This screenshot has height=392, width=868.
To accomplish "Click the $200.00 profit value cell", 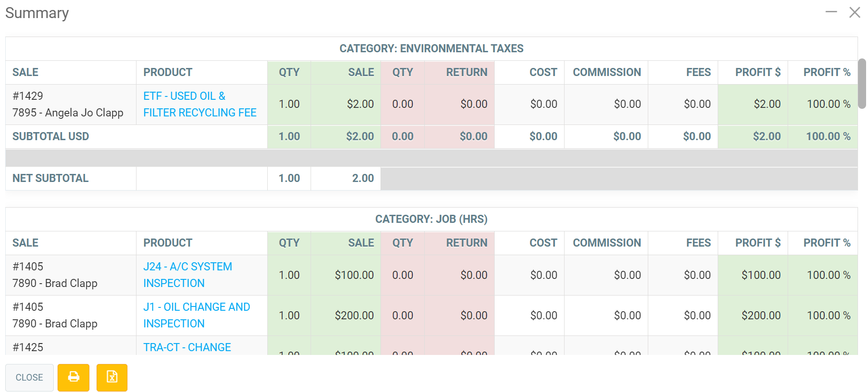I will [761, 316].
